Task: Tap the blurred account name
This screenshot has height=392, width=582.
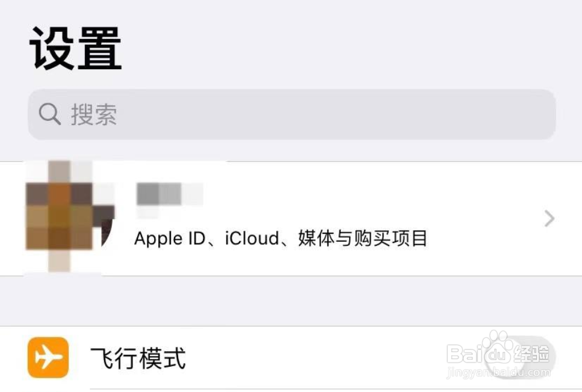Action: pyautogui.click(x=170, y=194)
